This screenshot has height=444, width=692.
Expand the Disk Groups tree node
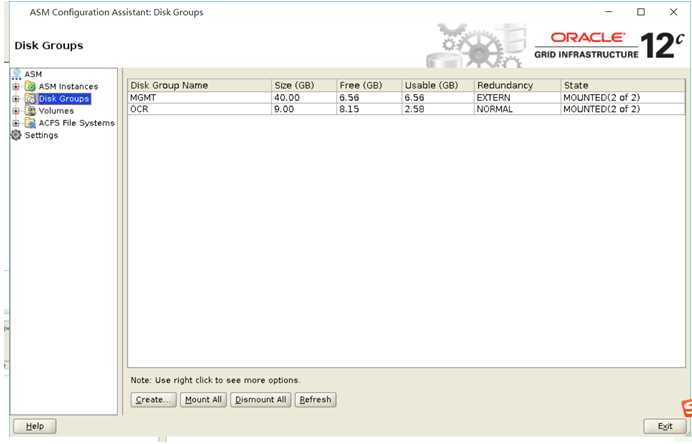coord(16,99)
